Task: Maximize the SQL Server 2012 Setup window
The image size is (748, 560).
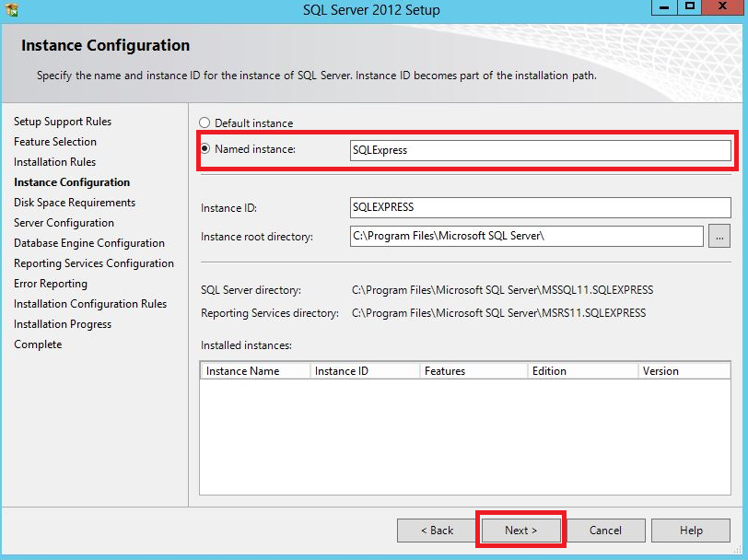Action: 689,7
